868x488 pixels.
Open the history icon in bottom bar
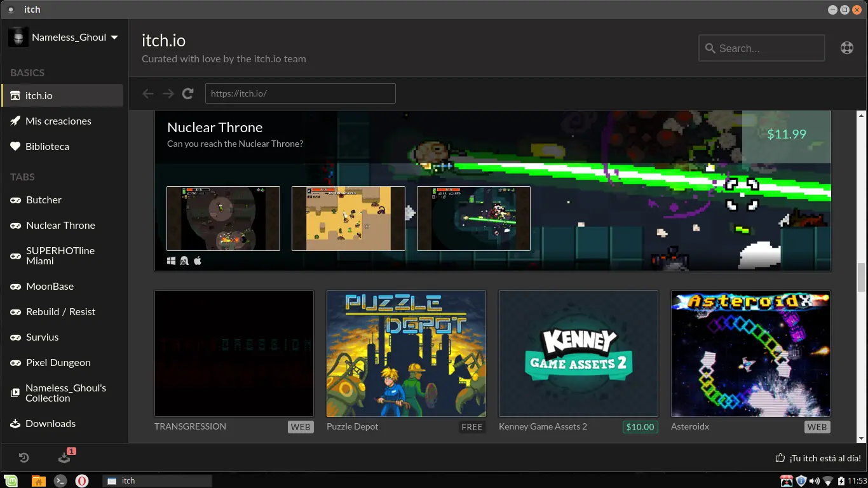(24, 457)
